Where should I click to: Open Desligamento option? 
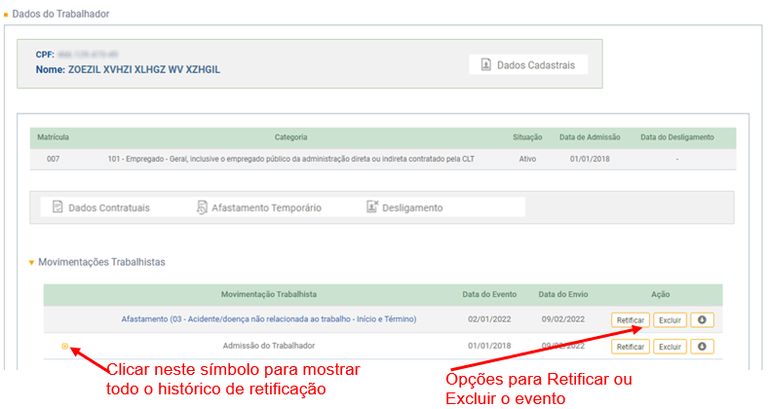point(405,208)
